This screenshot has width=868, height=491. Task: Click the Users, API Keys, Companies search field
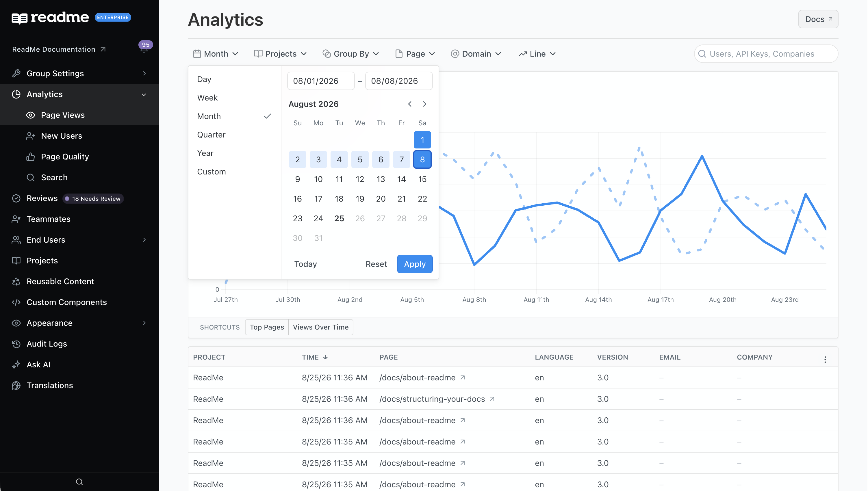coord(766,54)
